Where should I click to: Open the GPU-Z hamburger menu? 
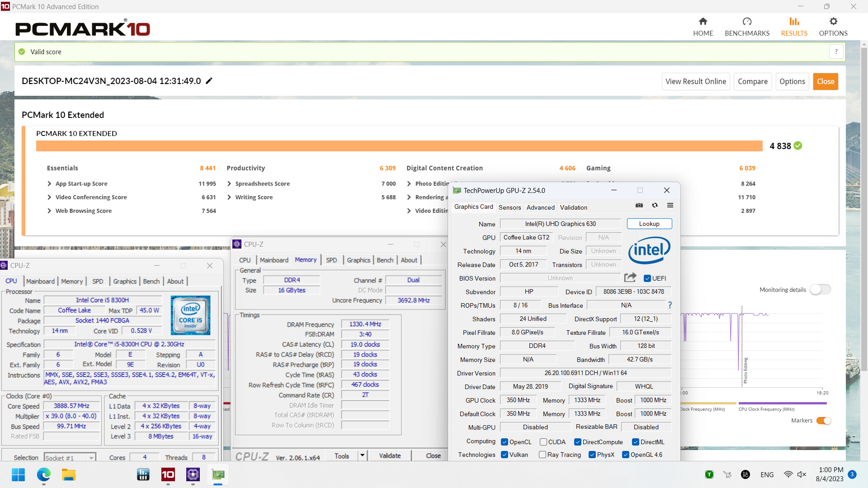tap(670, 205)
